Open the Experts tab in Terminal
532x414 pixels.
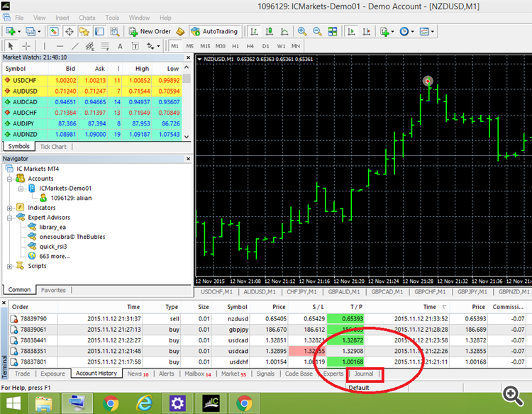pyautogui.click(x=333, y=374)
